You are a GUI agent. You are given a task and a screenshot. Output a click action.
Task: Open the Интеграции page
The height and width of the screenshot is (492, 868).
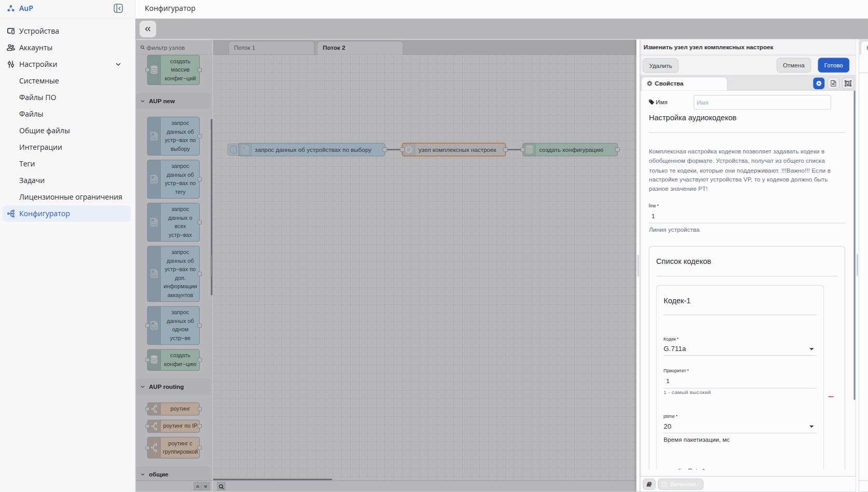point(40,147)
